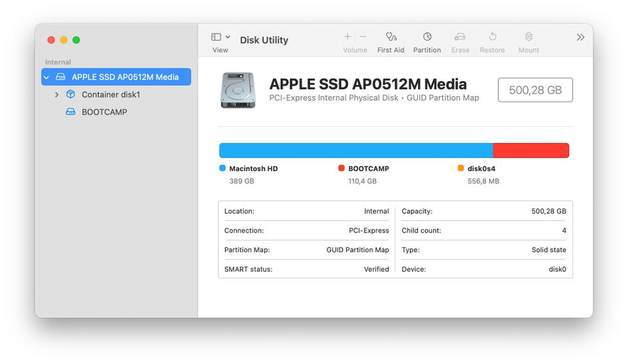Click the red BOOTCAMP legend dot
This screenshot has width=628, height=364.
[x=341, y=168]
